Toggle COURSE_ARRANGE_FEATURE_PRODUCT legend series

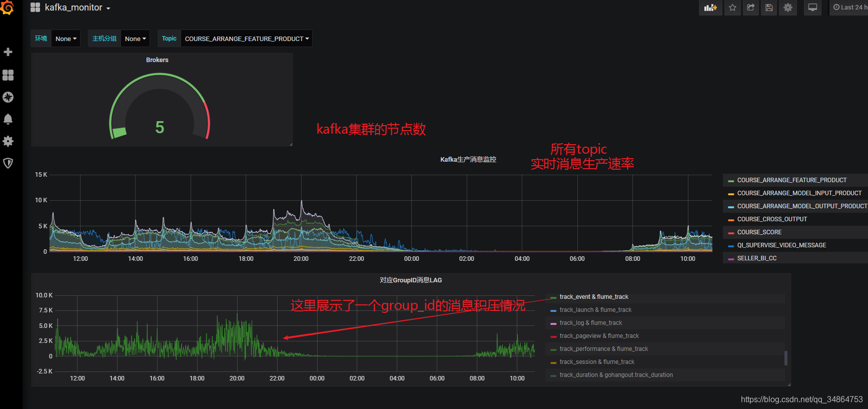(792, 180)
